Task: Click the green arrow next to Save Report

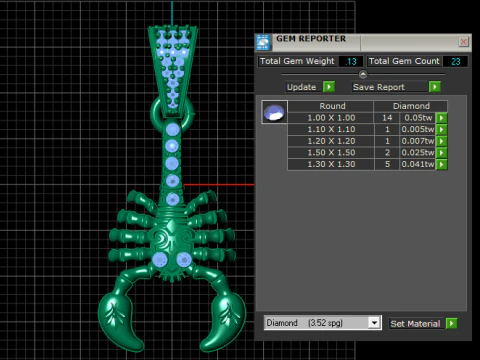Action: coord(435,87)
